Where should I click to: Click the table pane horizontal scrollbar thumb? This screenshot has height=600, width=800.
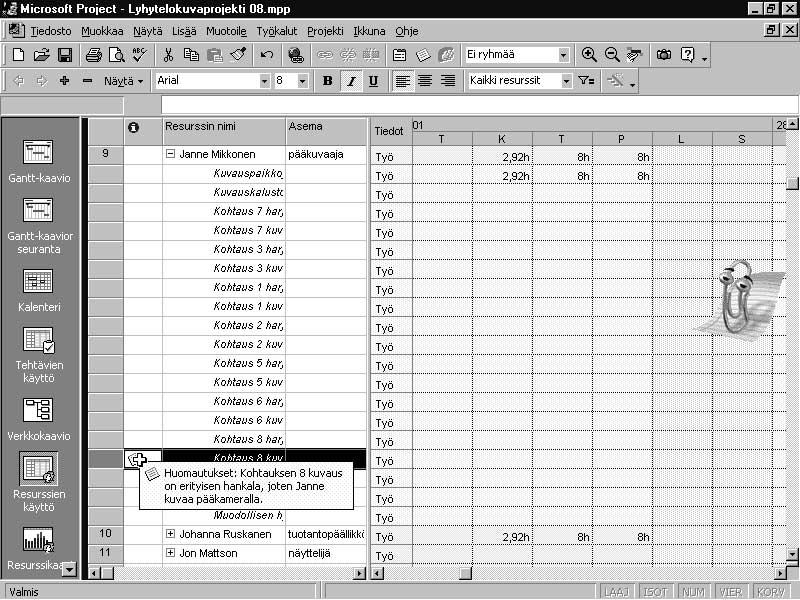point(107,573)
